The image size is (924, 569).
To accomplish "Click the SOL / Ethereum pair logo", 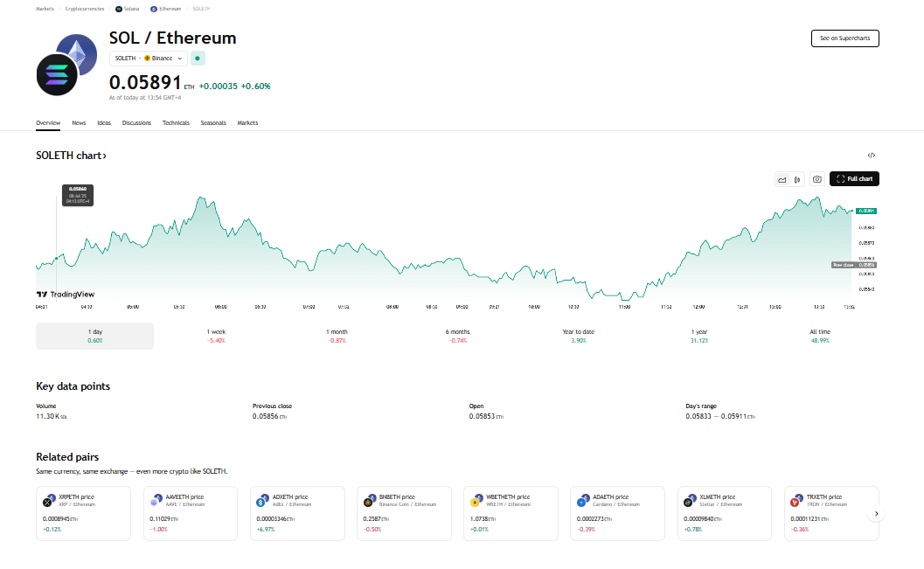I will pos(66,65).
